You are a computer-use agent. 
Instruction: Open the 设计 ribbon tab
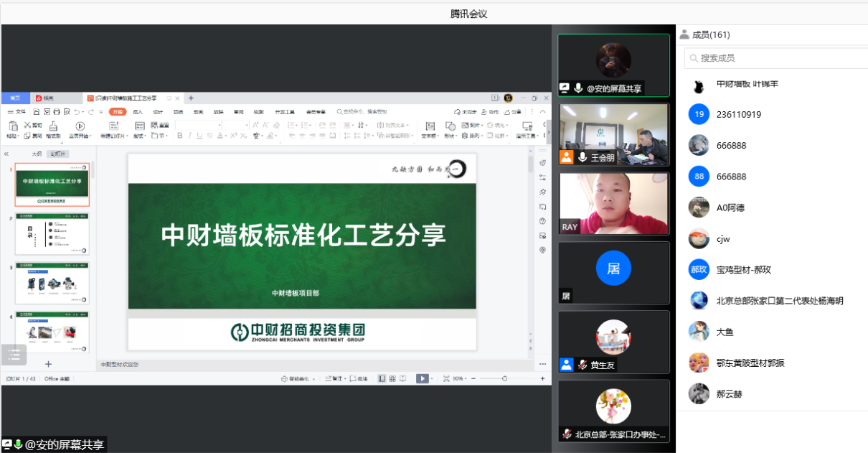point(158,112)
